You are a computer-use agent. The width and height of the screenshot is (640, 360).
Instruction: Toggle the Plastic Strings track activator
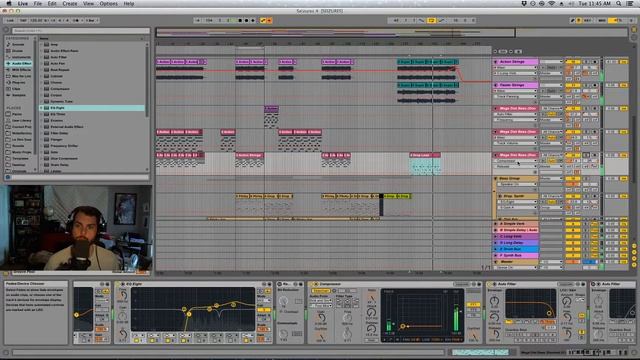tap(572, 85)
